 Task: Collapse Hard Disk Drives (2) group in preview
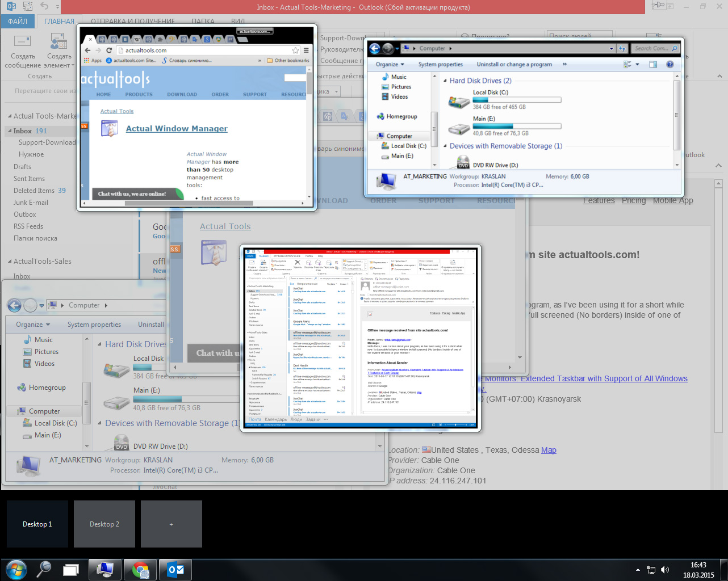(x=445, y=81)
